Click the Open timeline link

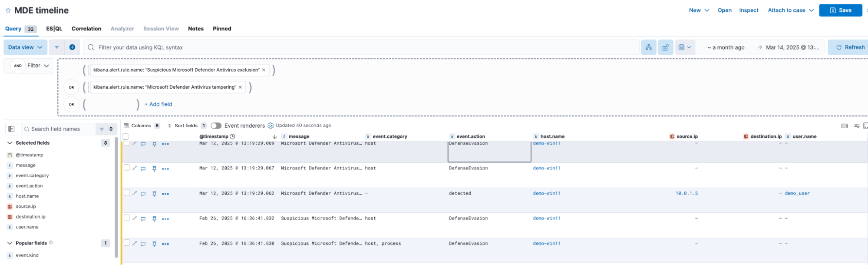pyautogui.click(x=724, y=10)
